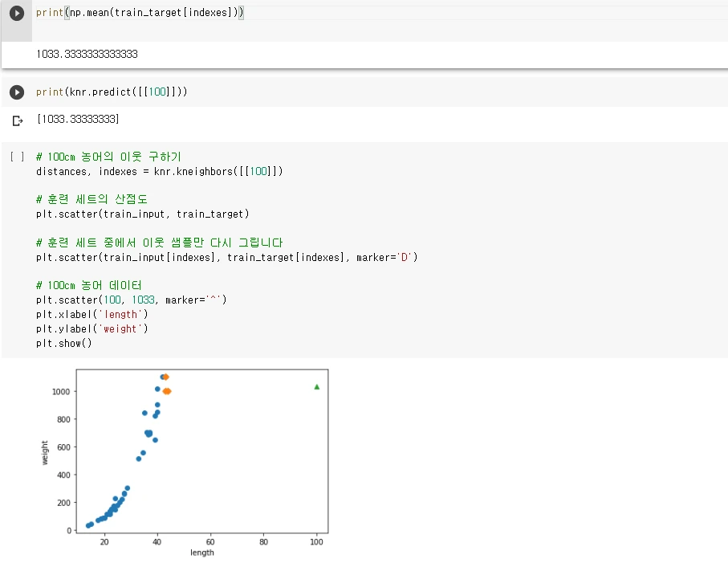Click the output [1033.33333333]

78,119
